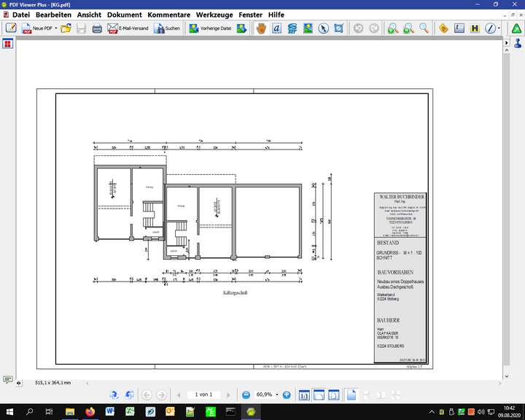Open the zoom percentage dropdown
This screenshot has height=420, width=525.
(x=276, y=394)
